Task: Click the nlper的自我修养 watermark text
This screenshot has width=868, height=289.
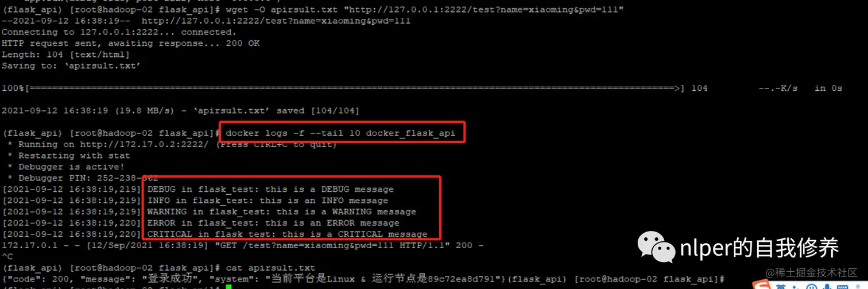Action: pos(759,248)
